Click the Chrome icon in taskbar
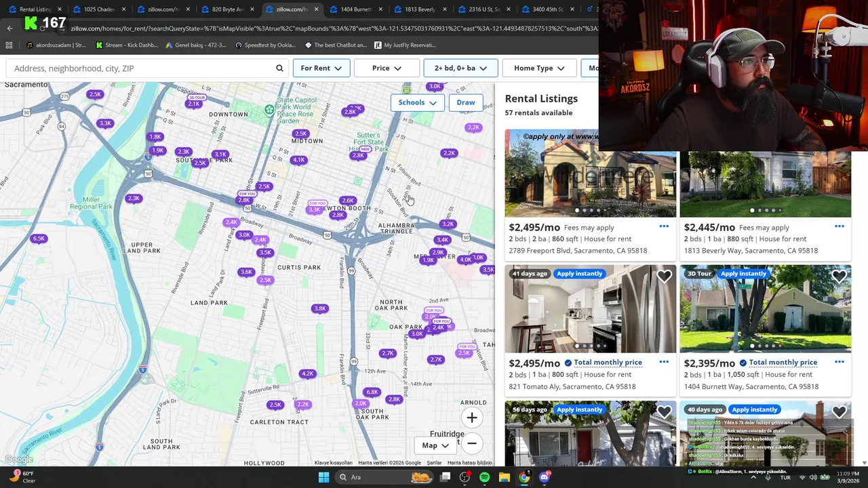This screenshot has width=868, height=488. 524,477
